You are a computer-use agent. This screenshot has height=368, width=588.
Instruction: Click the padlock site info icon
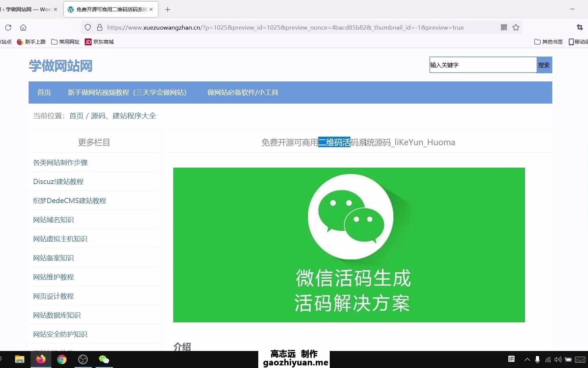(x=100, y=28)
